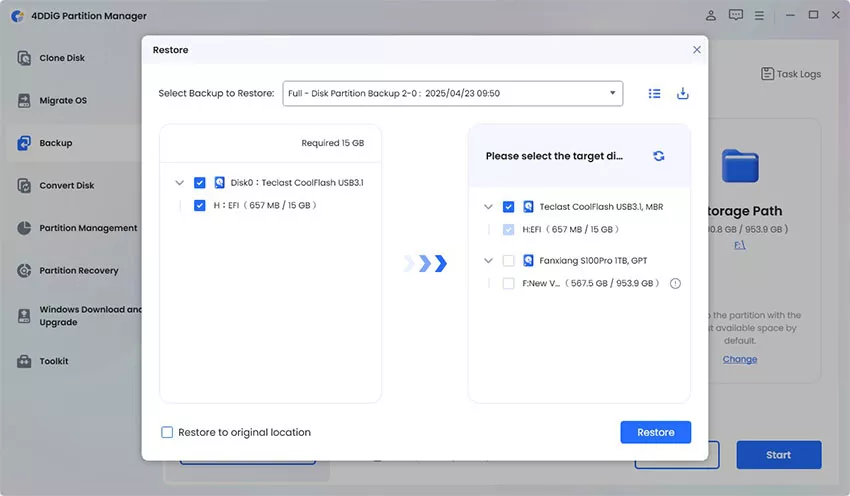Screen dimensions: 850x496
Task: Open Migrate OS in the sidebar
Action: (63, 100)
